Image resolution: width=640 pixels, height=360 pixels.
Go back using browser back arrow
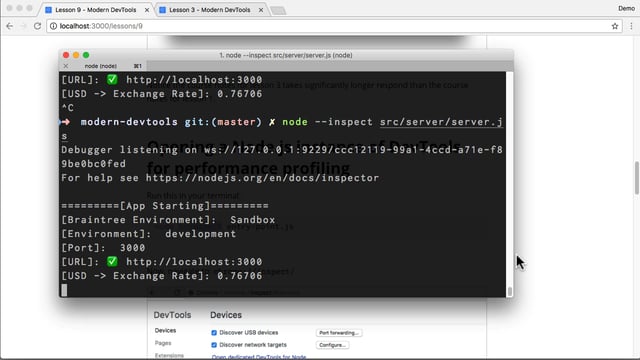click(x=9, y=26)
